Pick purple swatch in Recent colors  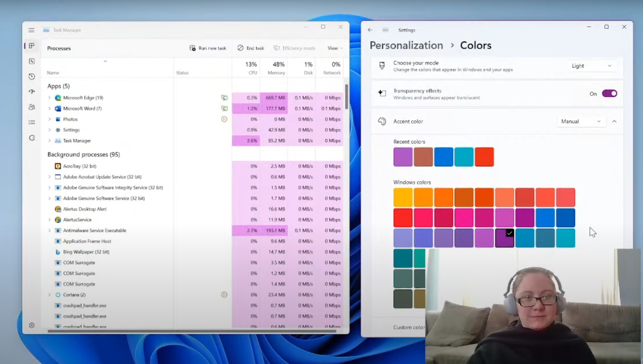pos(403,157)
